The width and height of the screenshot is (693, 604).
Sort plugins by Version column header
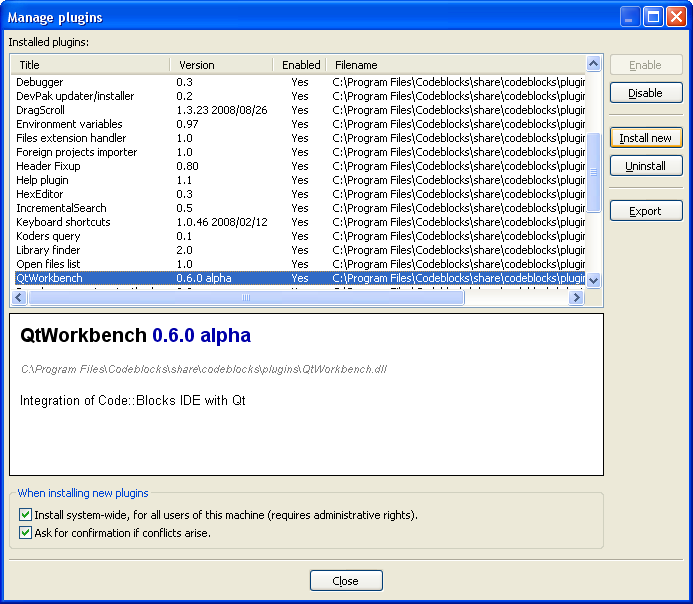220,65
